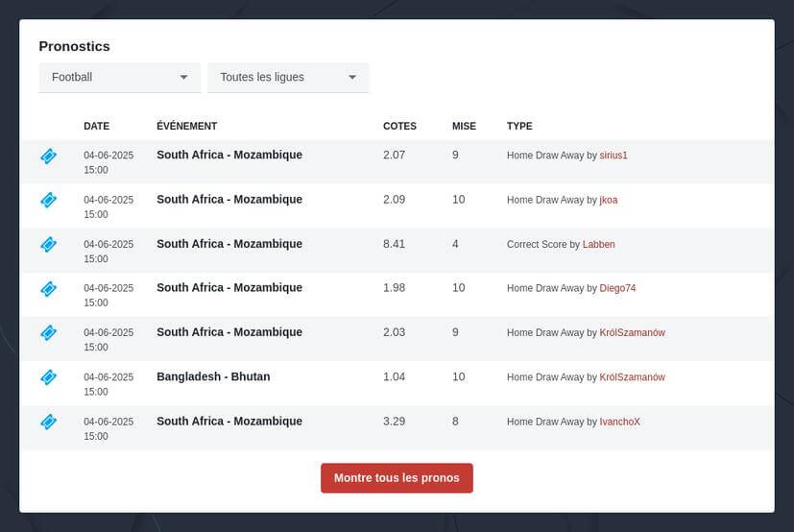Screen dimensions: 794x532
Task: Click the Montre tous les pronos button
Action: pos(397,478)
